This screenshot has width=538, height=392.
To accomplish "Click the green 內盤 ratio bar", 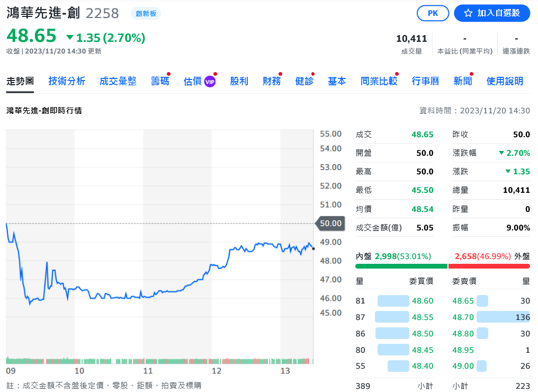I will [x=401, y=266].
